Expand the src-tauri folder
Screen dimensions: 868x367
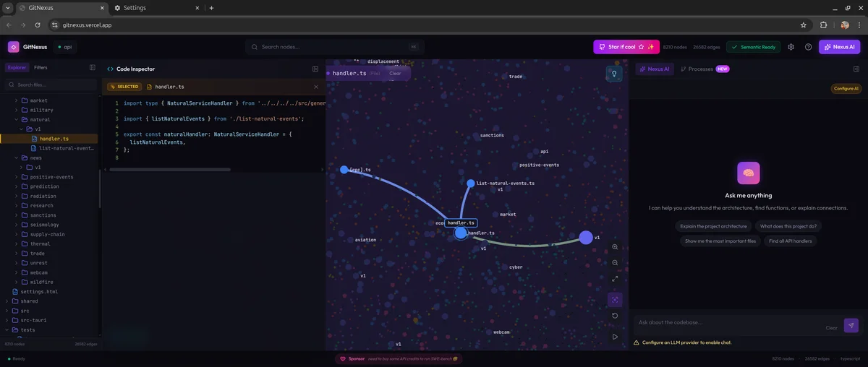(x=32, y=320)
